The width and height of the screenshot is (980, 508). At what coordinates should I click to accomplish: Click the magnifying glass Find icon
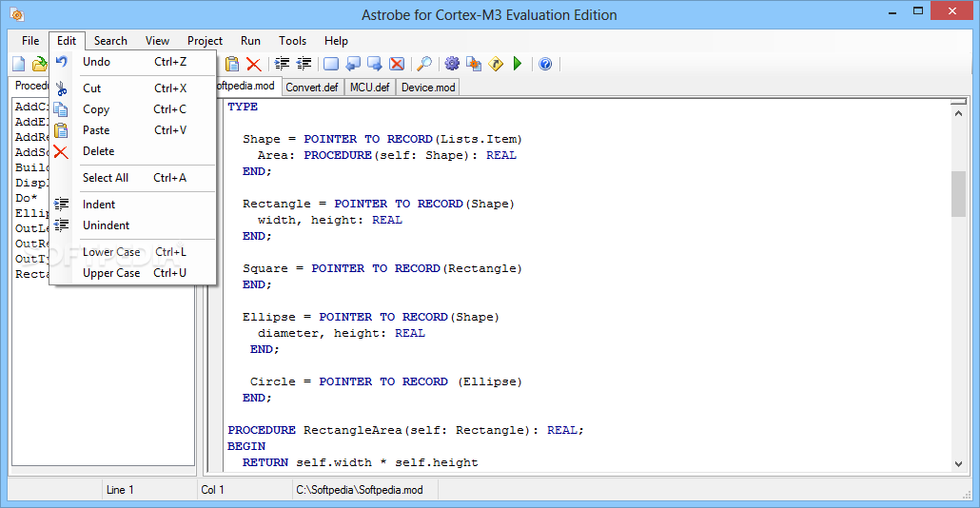[424, 64]
